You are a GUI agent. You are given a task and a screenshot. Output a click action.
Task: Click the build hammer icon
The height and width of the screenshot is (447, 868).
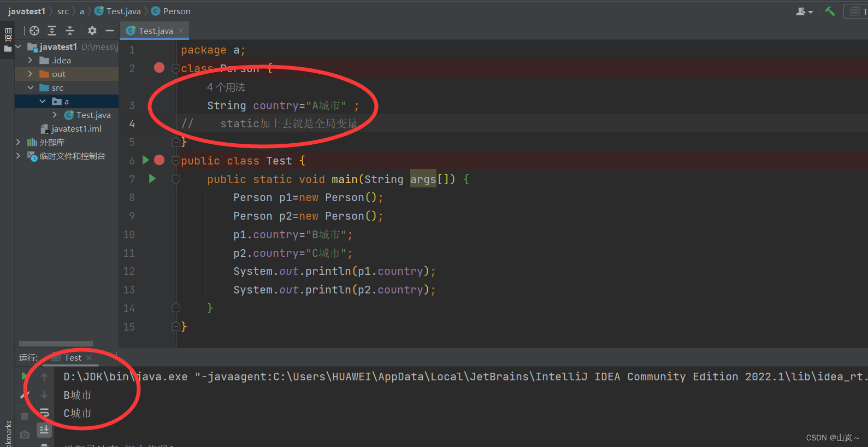pos(830,11)
